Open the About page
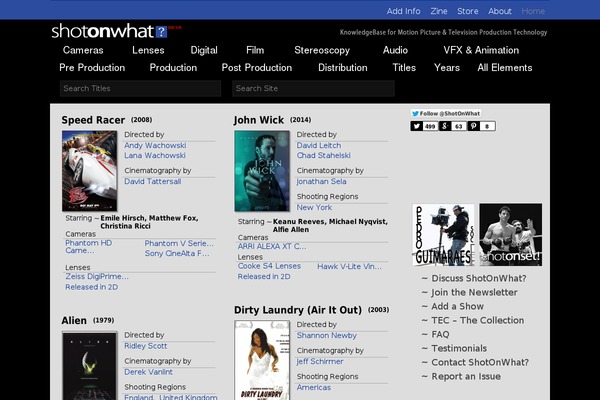This screenshot has width=600, height=400. pos(500,11)
